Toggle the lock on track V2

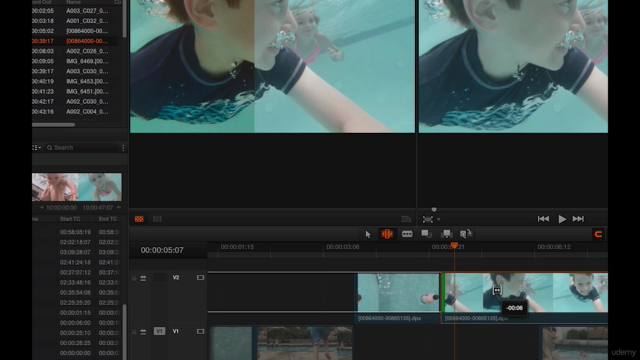[x=134, y=278]
